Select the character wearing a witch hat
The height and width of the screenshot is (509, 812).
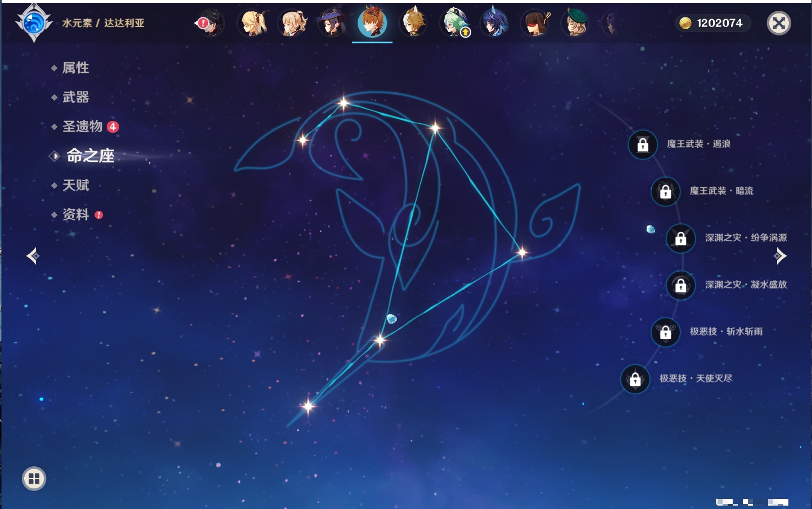tap(332, 23)
